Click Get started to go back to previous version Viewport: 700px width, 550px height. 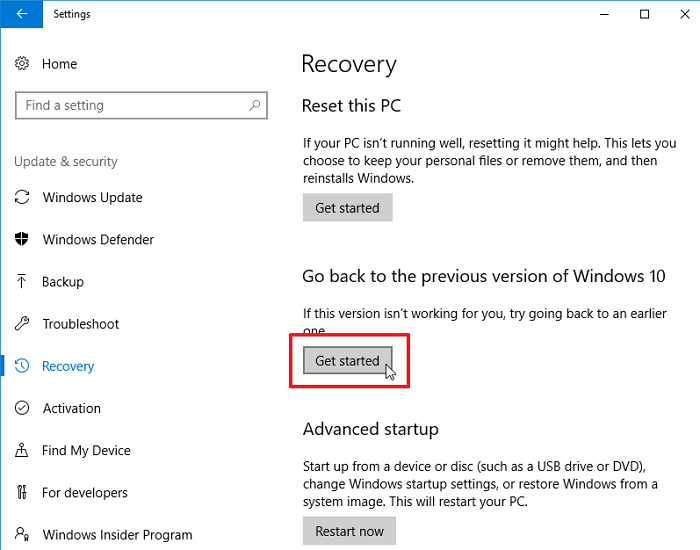click(347, 360)
